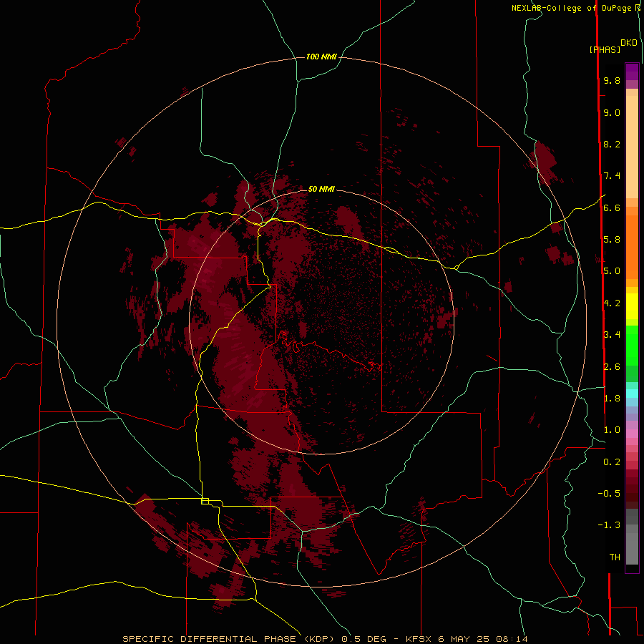Select the 4.2 scale value
644x644 pixels.
tap(612, 303)
